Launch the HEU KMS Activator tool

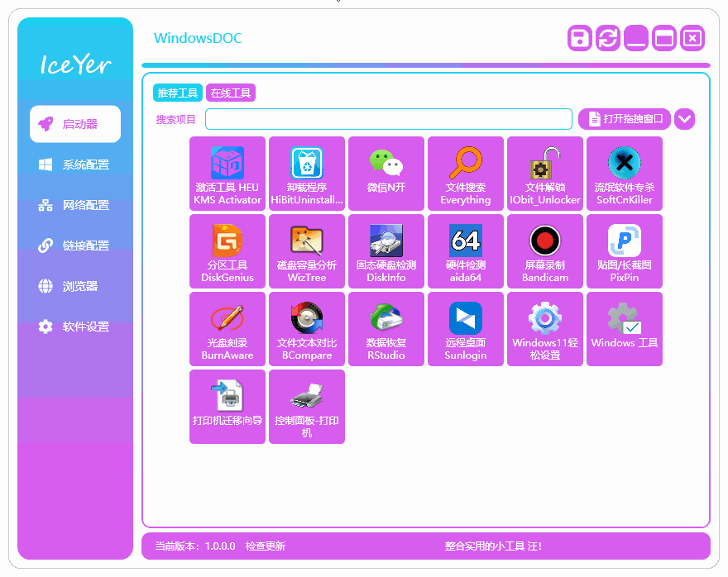pyautogui.click(x=227, y=174)
